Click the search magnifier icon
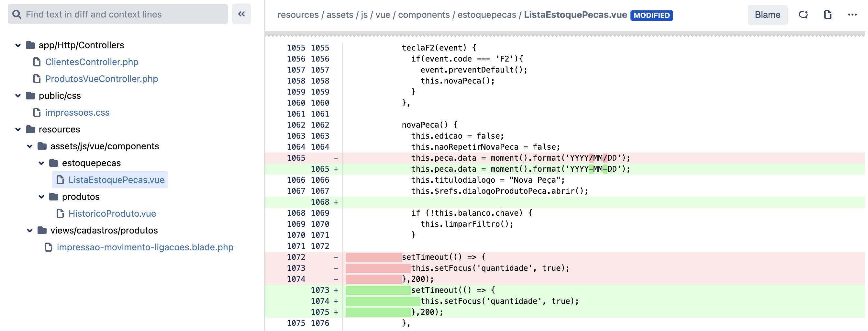The width and height of the screenshot is (868, 331). (16, 14)
